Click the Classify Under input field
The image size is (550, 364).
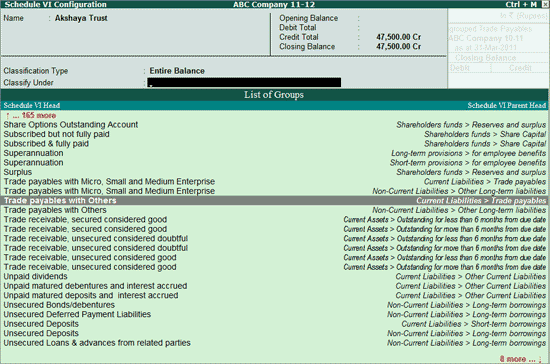(244, 82)
